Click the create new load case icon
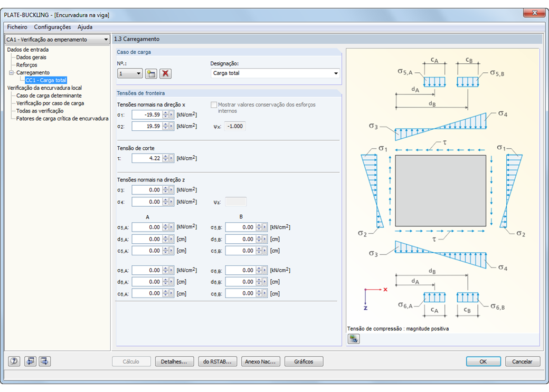549x392 pixels. click(x=151, y=74)
